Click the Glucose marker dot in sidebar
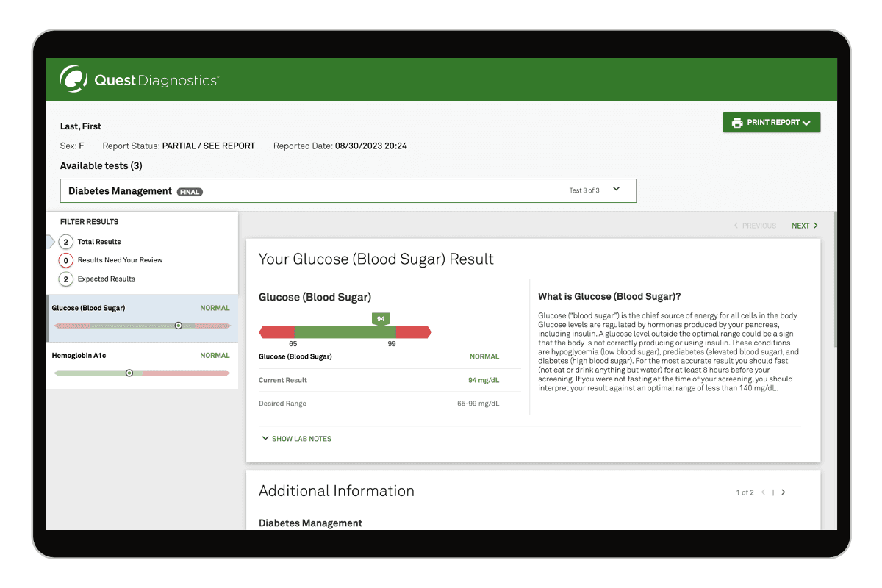Screen dimensions: 882x588 [x=178, y=326]
